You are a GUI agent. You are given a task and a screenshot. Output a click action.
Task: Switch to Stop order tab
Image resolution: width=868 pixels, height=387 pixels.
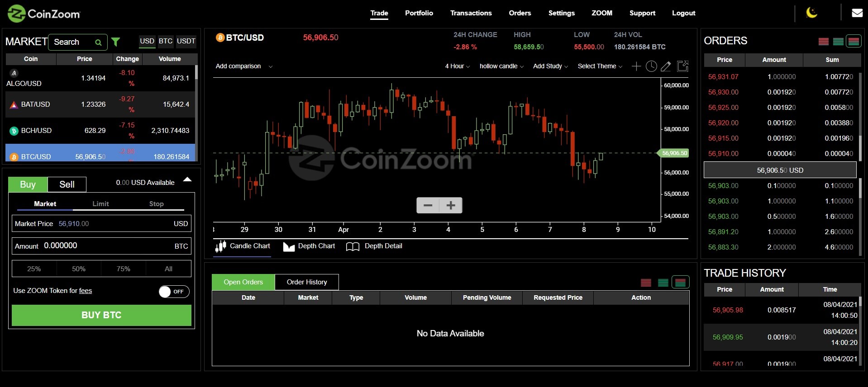pos(157,204)
